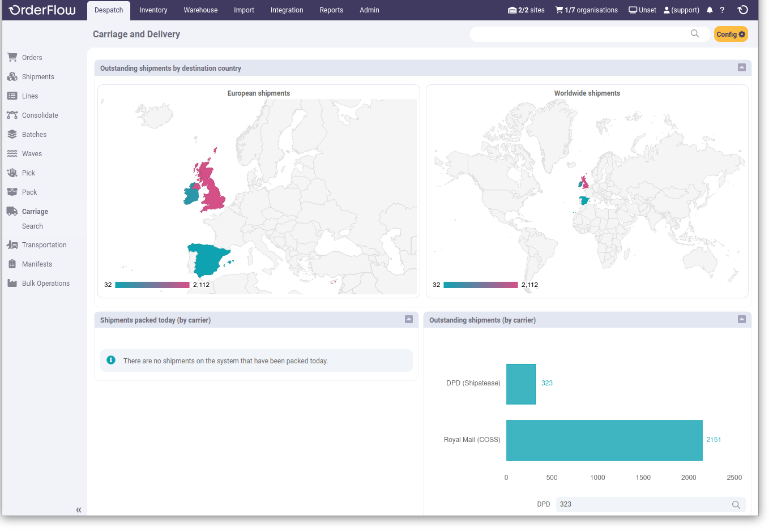
Task: Open the Consolidate tool icon
Action: 12,115
